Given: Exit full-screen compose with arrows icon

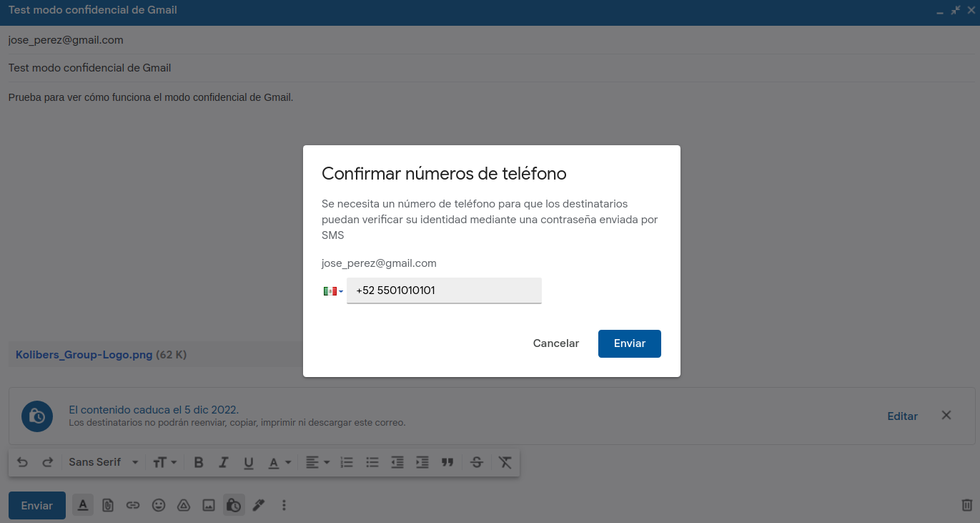Looking at the screenshot, I should pyautogui.click(x=956, y=10).
